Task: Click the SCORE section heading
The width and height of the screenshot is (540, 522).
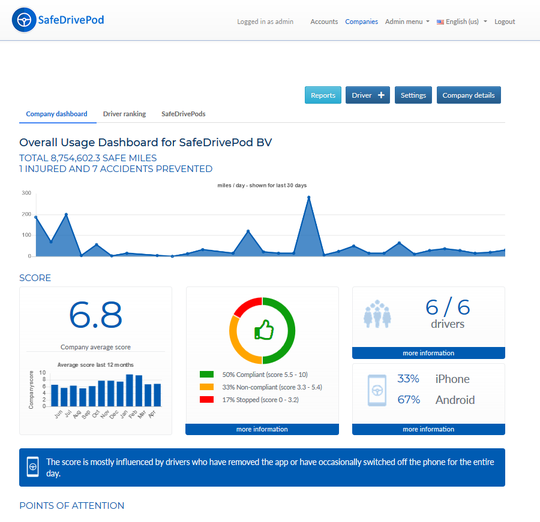Action: (x=35, y=278)
